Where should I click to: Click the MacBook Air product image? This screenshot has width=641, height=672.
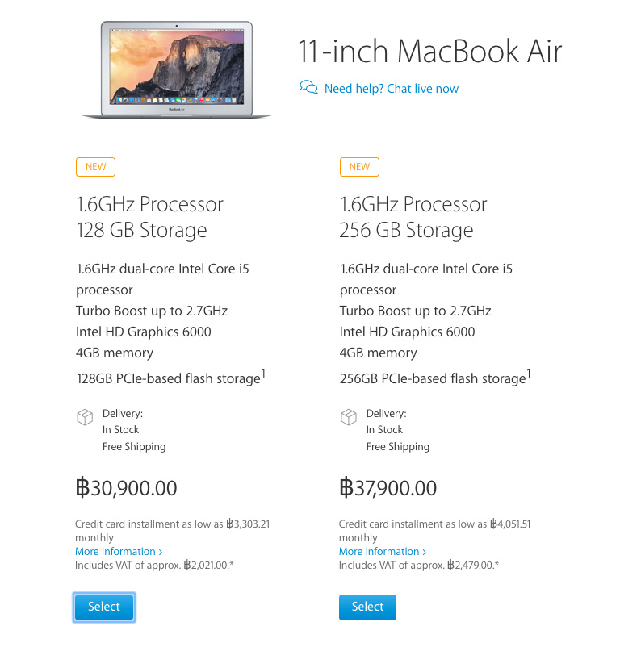click(176, 69)
